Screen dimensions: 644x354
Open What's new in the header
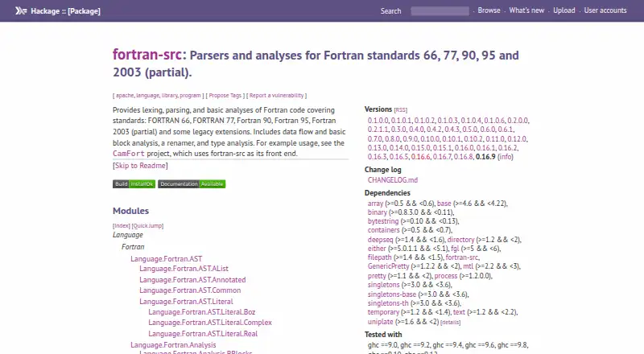point(526,10)
